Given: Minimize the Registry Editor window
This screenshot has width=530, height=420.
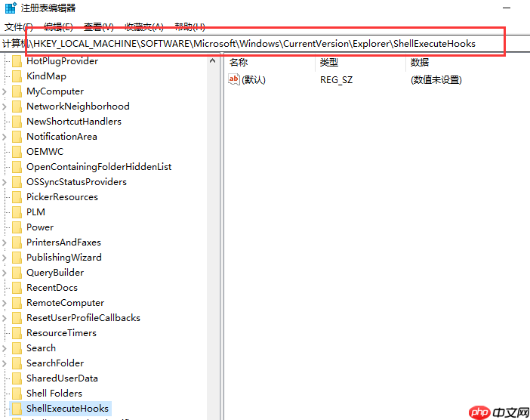Looking at the screenshot, I should [x=507, y=8].
